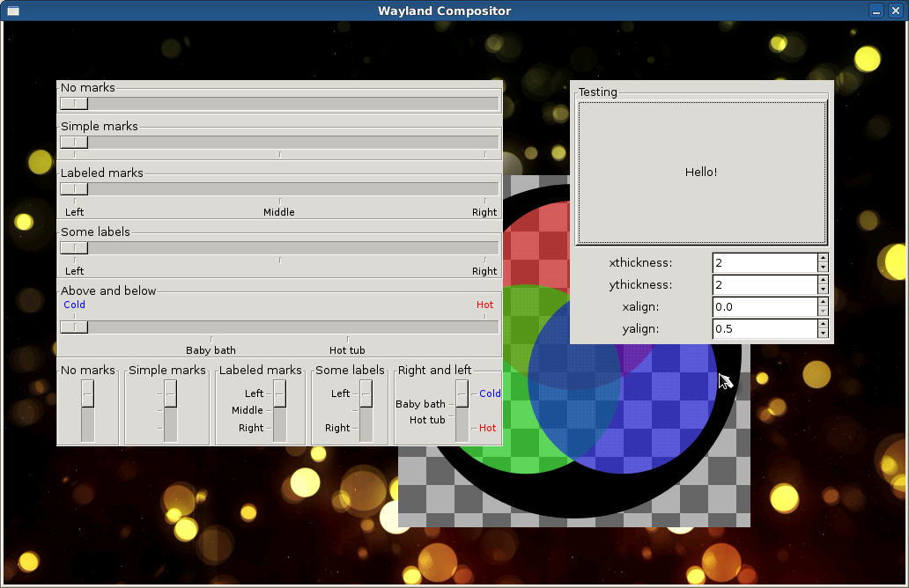Click the application icon in the titlebar
This screenshot has height=588, width=909.
(12, 11)
